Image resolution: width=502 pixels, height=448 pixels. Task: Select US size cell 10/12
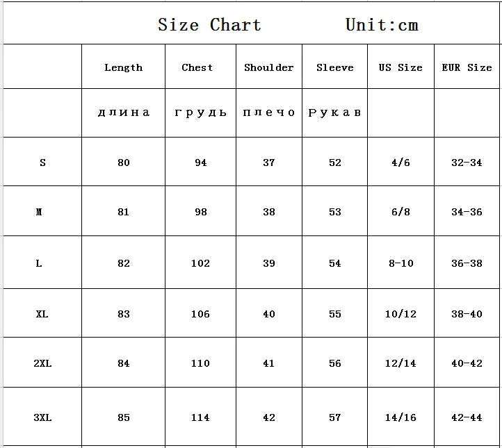(400, 313)
